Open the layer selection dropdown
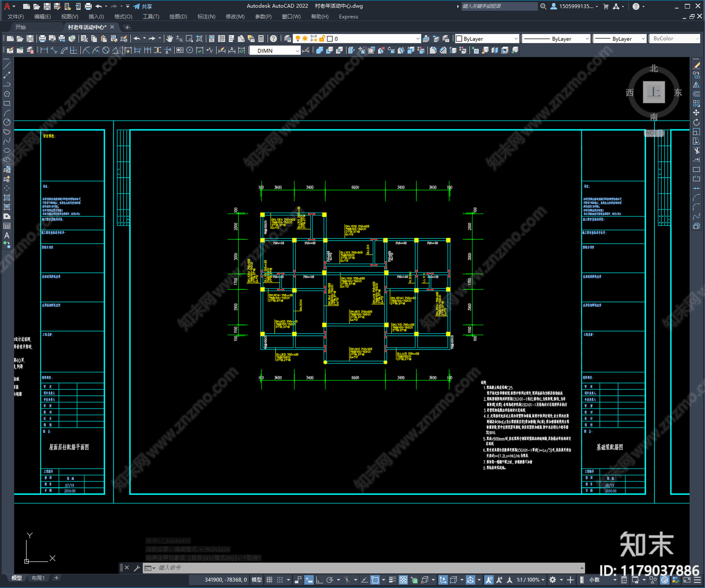Viewport: 705px width, 588px height. click(357, 39)
